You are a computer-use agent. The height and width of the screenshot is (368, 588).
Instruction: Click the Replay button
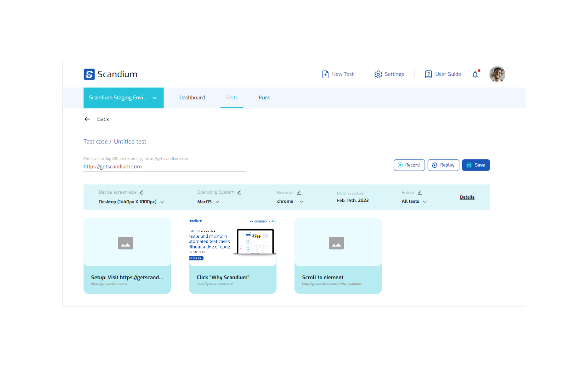[443, 165]
